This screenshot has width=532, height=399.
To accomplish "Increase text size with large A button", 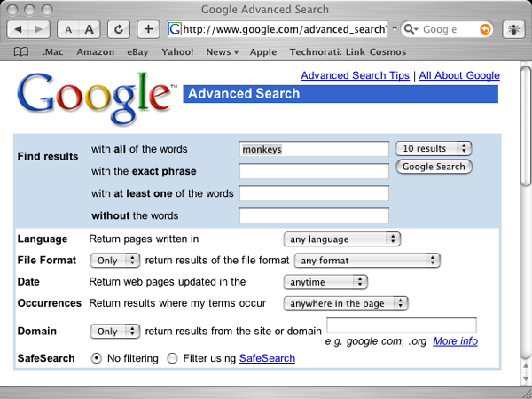I will [x=90, y=29].
